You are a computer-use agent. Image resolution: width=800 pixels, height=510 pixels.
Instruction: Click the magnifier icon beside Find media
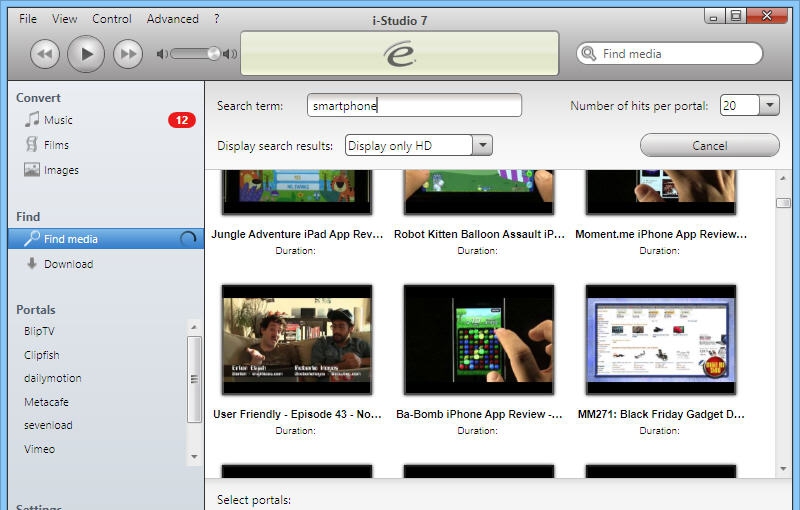[x=32, y=238]
